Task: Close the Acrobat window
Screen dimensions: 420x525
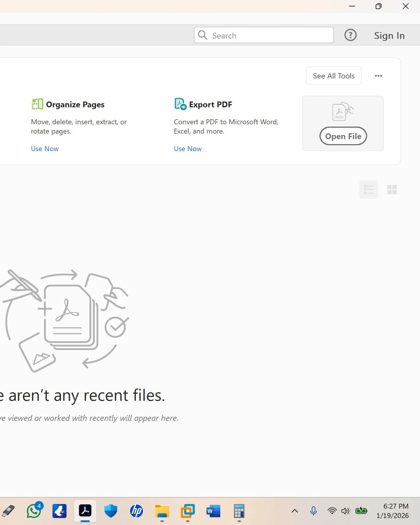Action: (405, 6)
